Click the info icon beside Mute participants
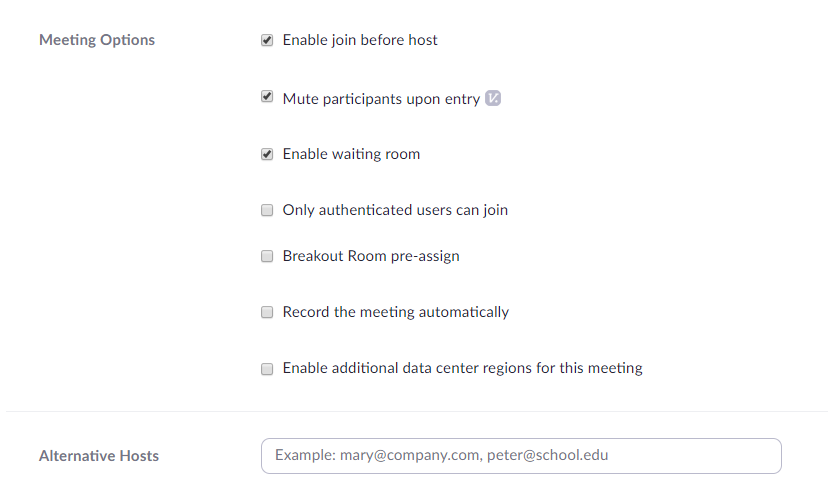Image resolution: width=828 pixels, height=494 pixels. tap(493, 98)
